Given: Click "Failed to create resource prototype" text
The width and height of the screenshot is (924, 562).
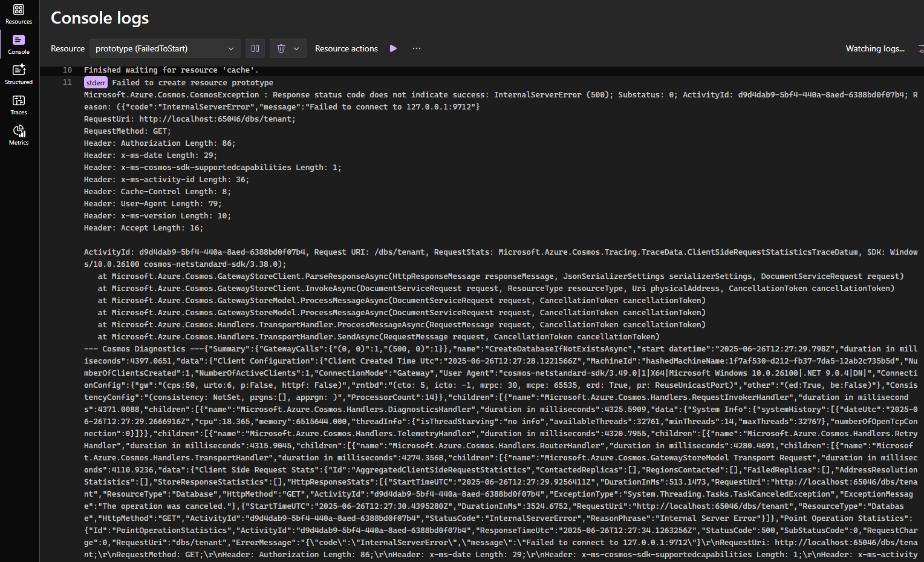Looking at the screenshot, I should [x=192, y=82].
